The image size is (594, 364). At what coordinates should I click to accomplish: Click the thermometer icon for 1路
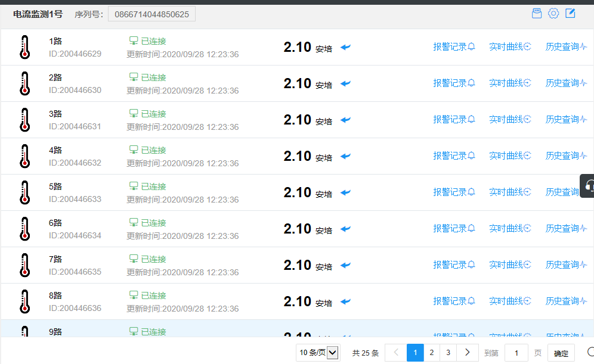point(24,47)
